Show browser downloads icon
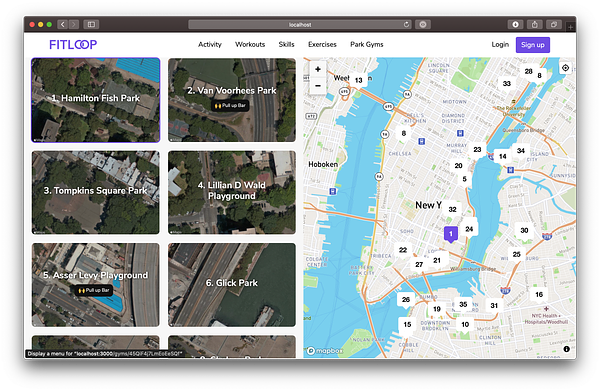 [515, 24]
